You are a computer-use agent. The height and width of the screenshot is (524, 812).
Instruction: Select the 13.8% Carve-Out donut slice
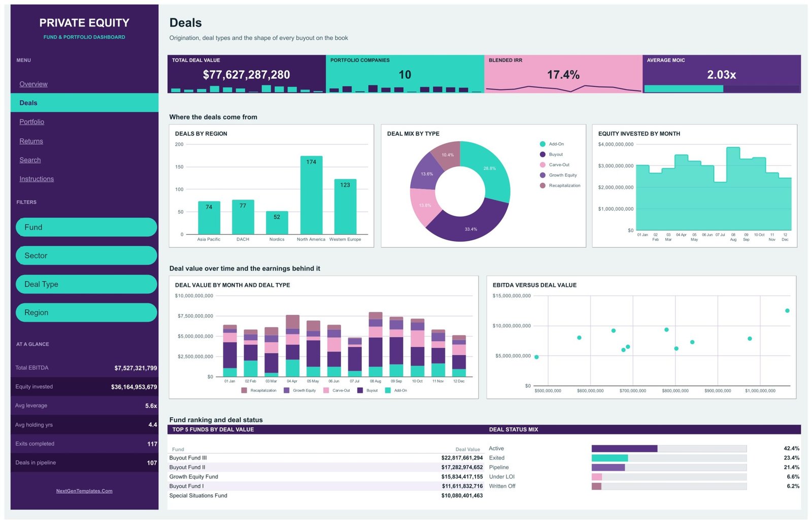424,205
